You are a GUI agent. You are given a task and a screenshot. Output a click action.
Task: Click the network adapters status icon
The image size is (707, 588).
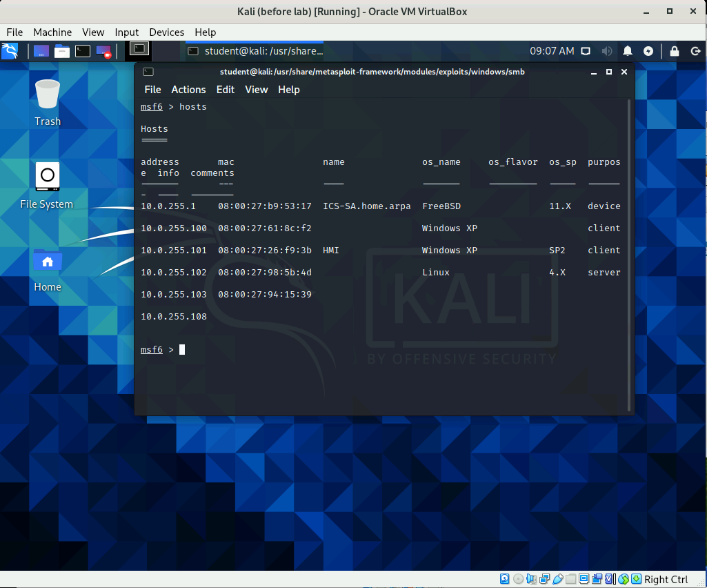tap(544, 579)
